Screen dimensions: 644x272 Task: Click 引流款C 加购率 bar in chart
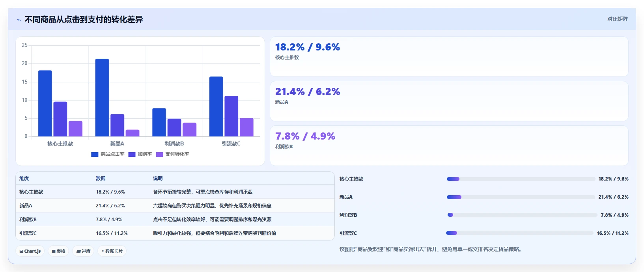231,116
